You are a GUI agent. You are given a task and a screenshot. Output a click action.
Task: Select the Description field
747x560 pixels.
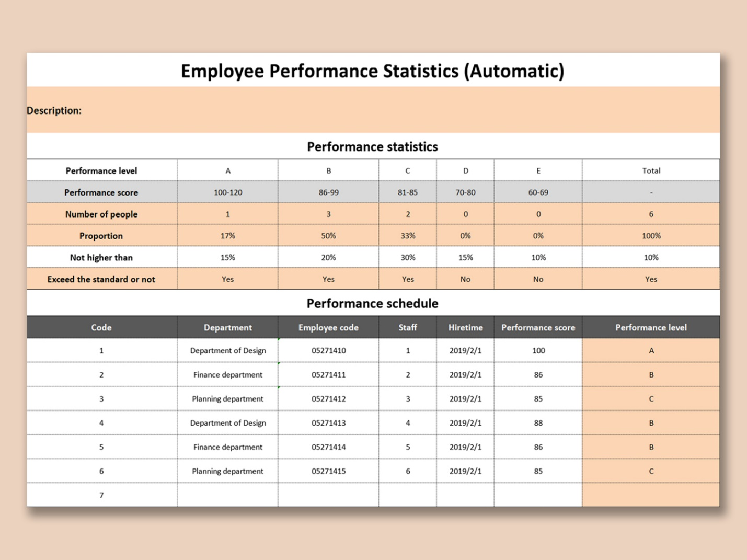click(x=54, y=110)
